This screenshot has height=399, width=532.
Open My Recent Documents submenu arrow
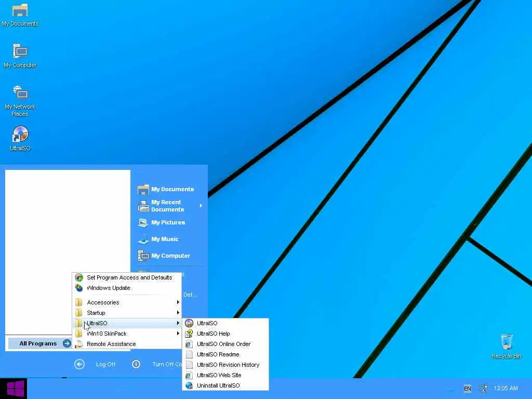pos(201,206)
